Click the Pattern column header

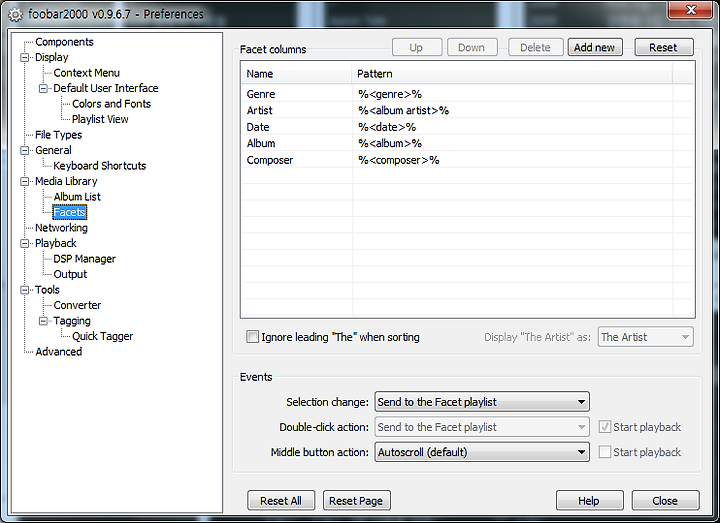coord(512,74)
